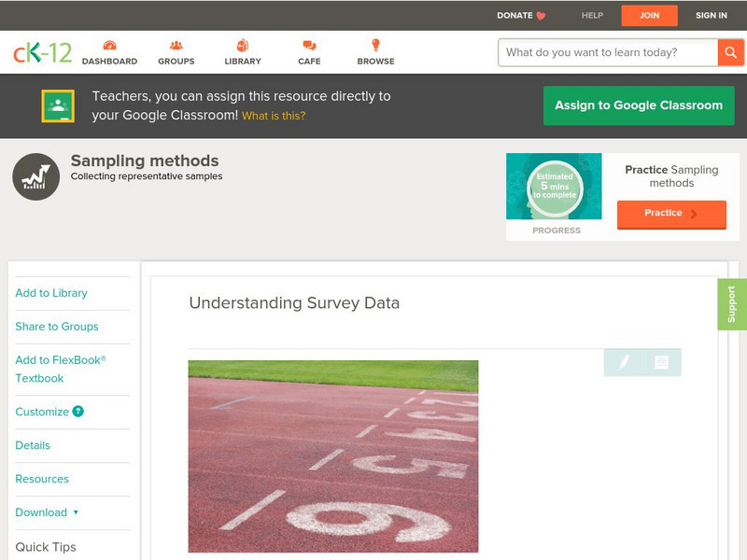Screen dimensions: 747x560
Task: Click the Sampling methods title
Action: coord(145,161)
